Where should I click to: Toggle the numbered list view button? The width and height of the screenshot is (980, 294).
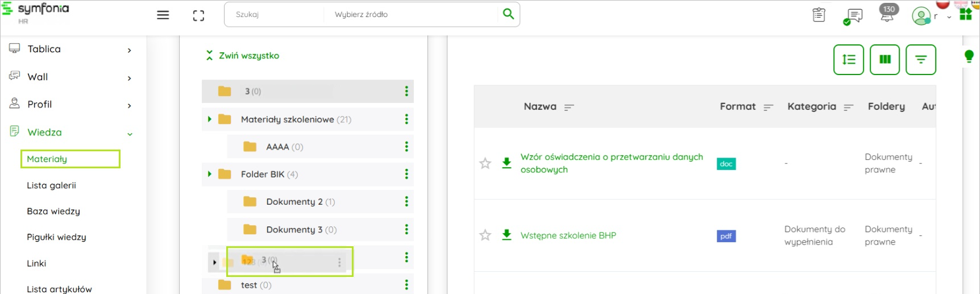tap(849, 60)
